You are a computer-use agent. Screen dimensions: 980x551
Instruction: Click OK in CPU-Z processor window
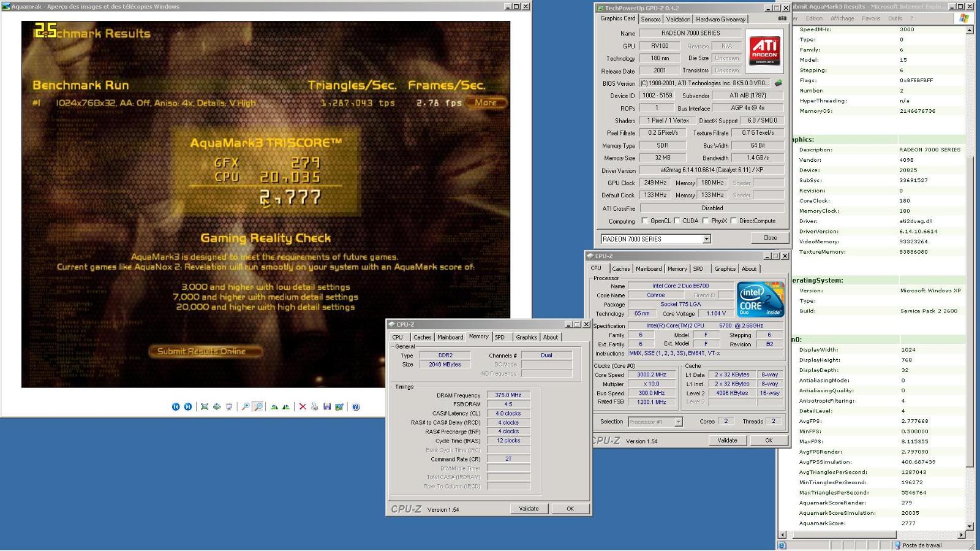point(769,440)
